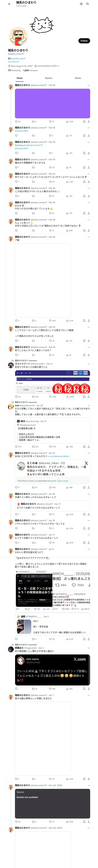Switch to the Replies tab
Viewport: 98px width, 868px height.
[49, 78]
